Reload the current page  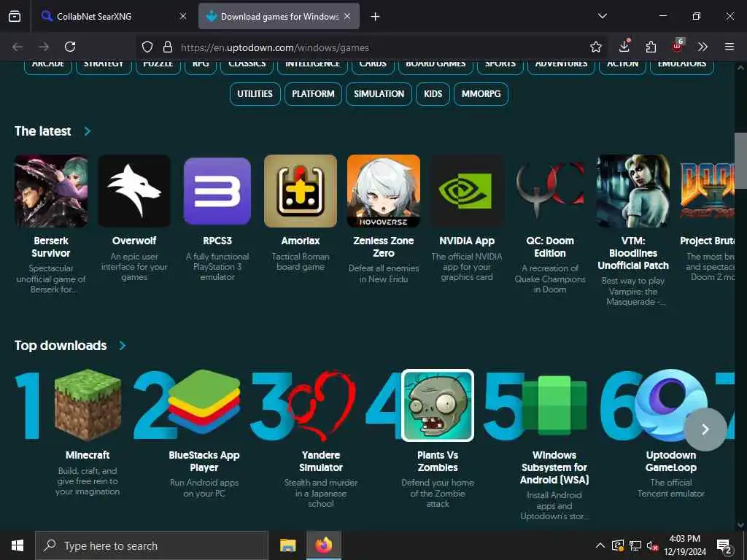click(x=70, y=47)
